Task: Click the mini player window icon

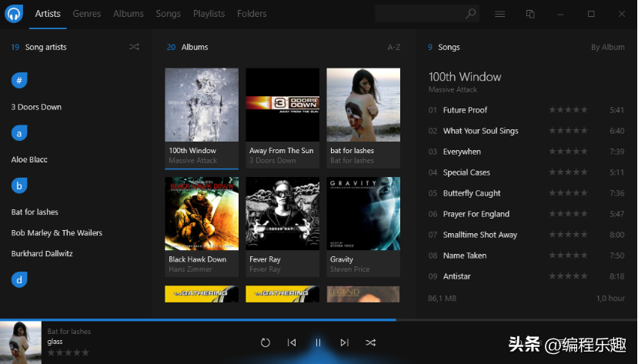Action: pyautogui.click(x=530, y=14)
